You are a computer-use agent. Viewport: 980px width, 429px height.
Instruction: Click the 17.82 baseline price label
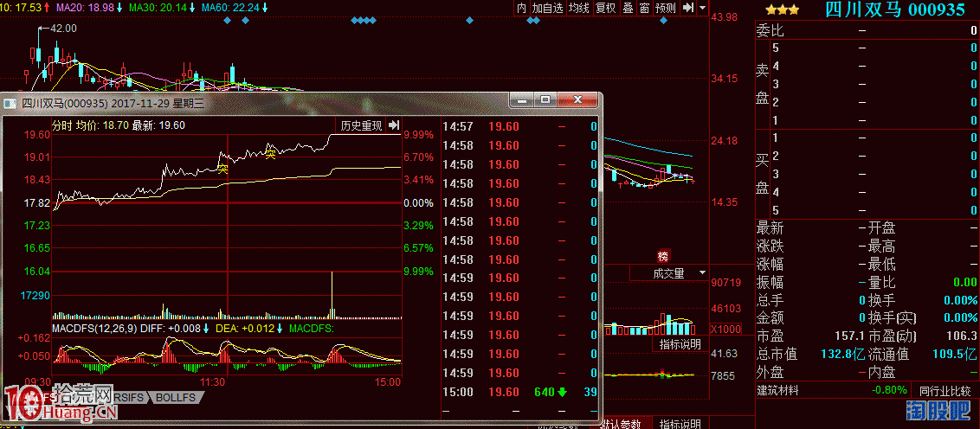37,203
